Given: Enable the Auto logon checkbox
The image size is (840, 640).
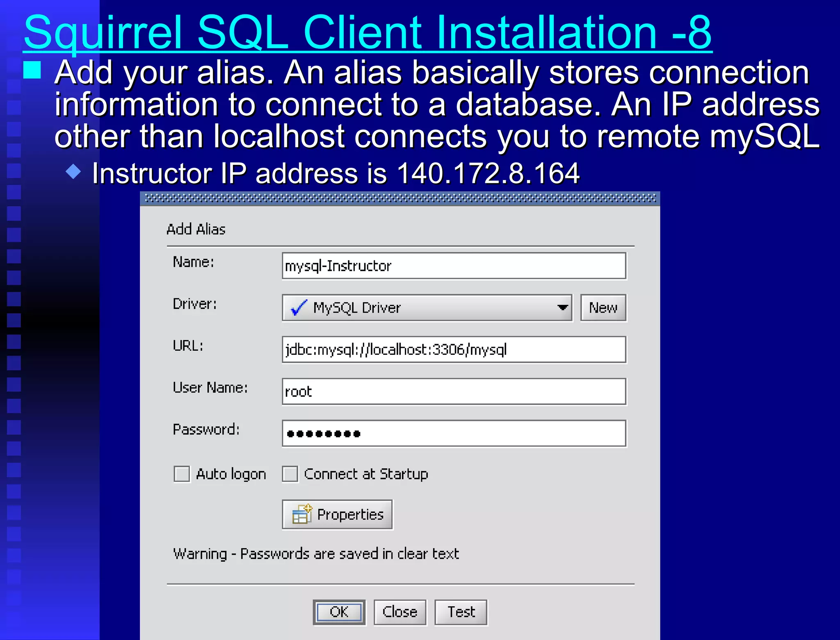Looking at the screenshot, I should [x=182, y=474].
